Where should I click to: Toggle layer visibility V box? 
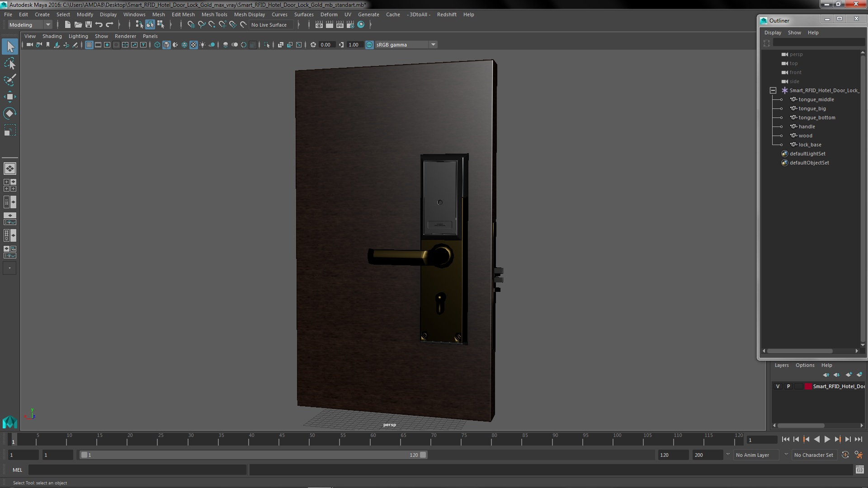point(778,386)
